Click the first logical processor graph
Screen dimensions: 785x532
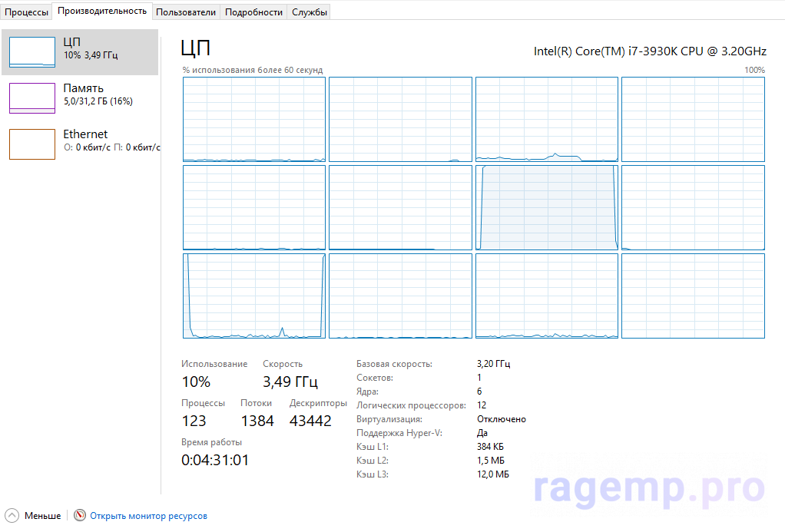pyautogui.click(x=254, y=119)
